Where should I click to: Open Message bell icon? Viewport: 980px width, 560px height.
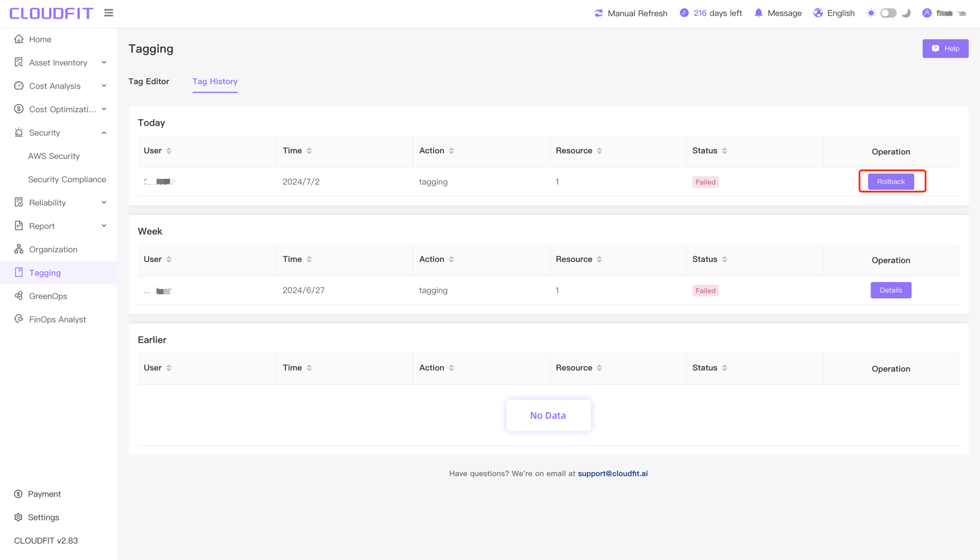click(x=758, y=13)
